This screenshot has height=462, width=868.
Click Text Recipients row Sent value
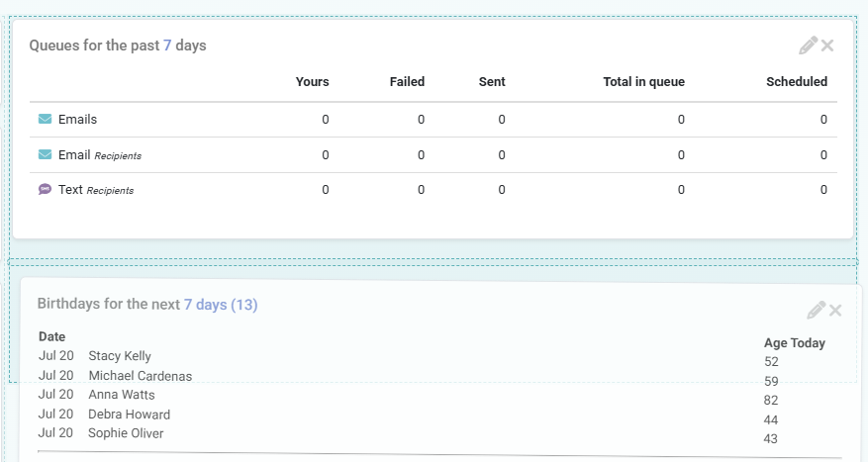[x=502, y=190]
